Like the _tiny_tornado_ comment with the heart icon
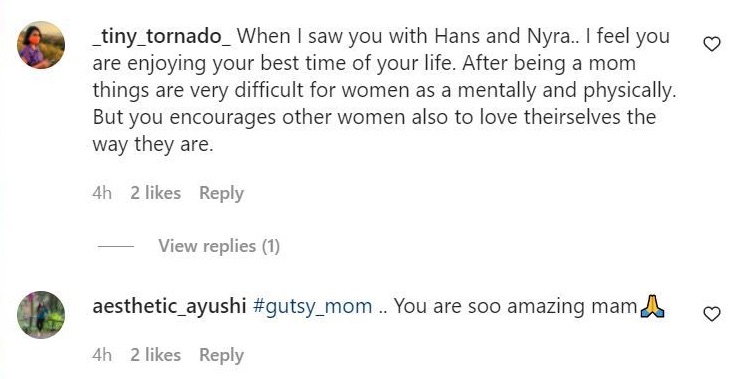This screenshot has width=740, height=379. pos(712,44)
